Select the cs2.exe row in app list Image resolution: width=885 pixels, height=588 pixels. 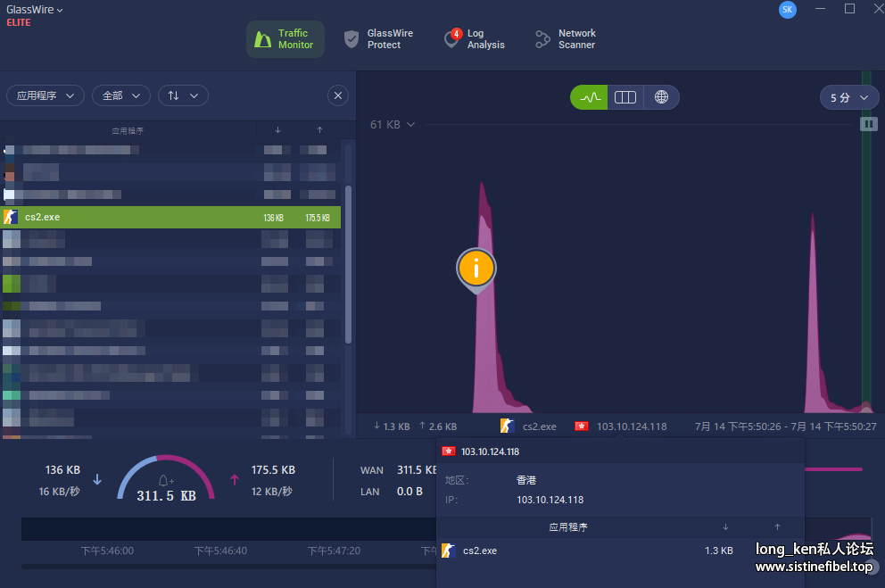point(170,217)
